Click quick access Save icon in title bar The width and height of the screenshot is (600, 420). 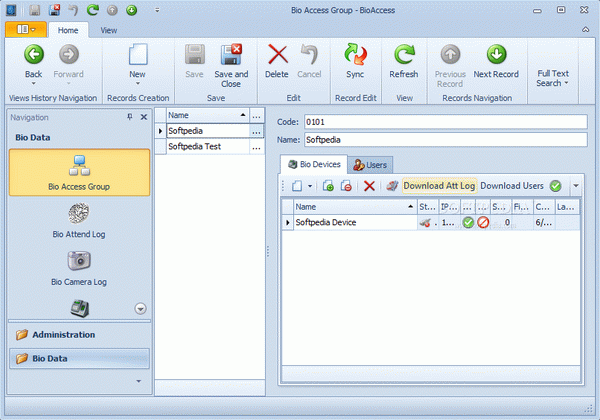34,10
